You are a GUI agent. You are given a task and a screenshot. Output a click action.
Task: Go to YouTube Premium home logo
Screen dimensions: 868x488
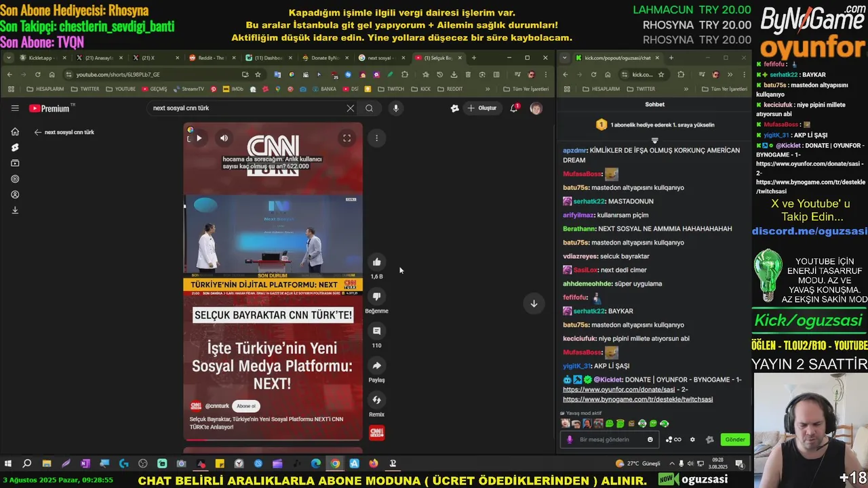pyautogui.click(x=51, y=108)
